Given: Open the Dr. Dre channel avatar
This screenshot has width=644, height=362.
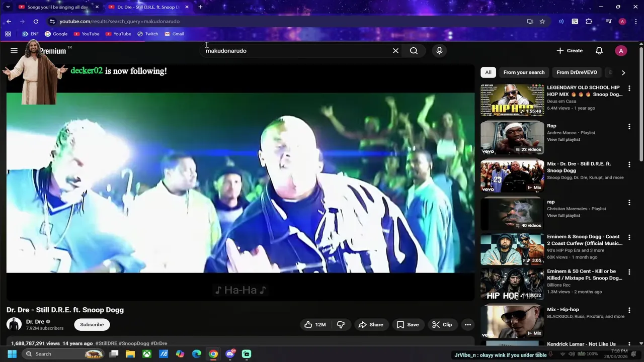Looking at the screenshot, I should (14, 325).
